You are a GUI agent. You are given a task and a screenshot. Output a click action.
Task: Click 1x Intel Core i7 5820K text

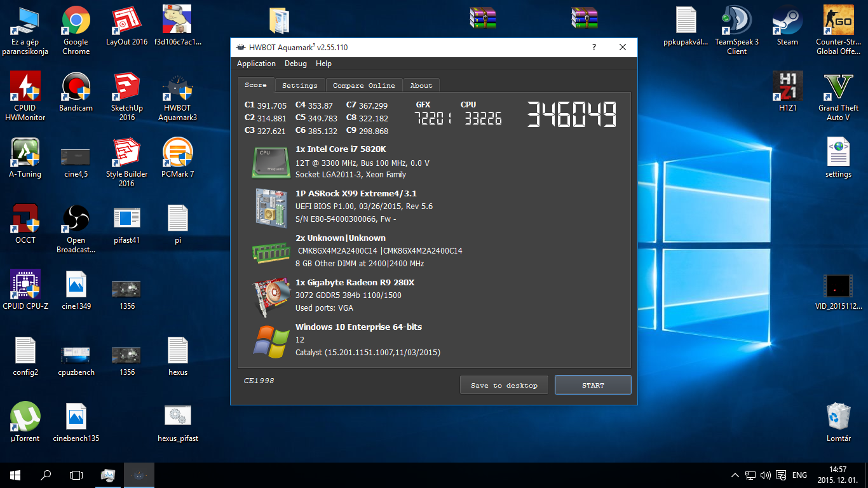(x=341, y=149)
